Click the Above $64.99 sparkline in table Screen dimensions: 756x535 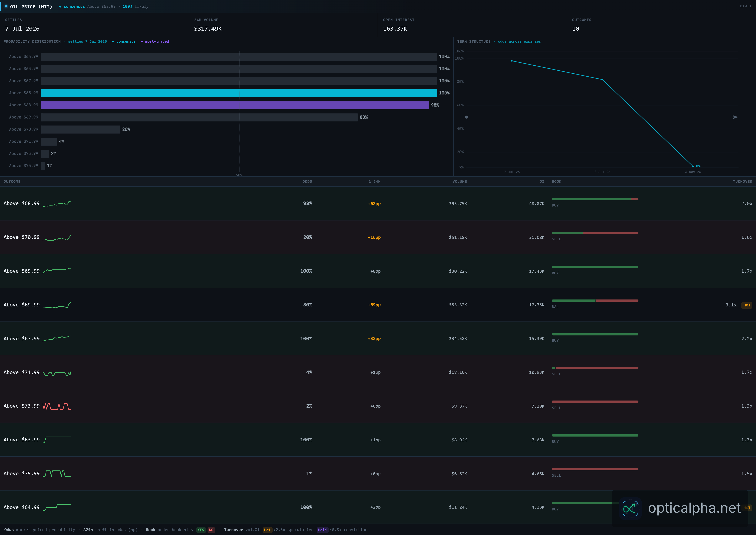pyautogui.click(x=57, y=507)
